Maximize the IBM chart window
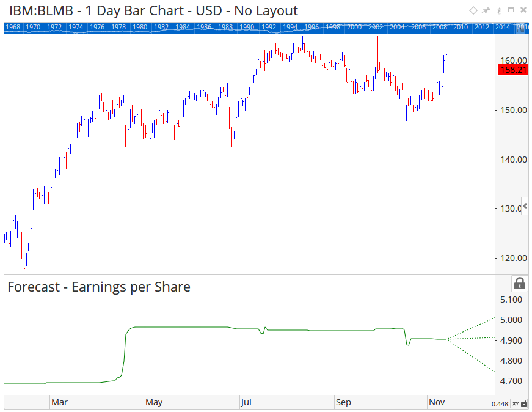This screenshot has width=532, height=412. (x=511, y=10)
